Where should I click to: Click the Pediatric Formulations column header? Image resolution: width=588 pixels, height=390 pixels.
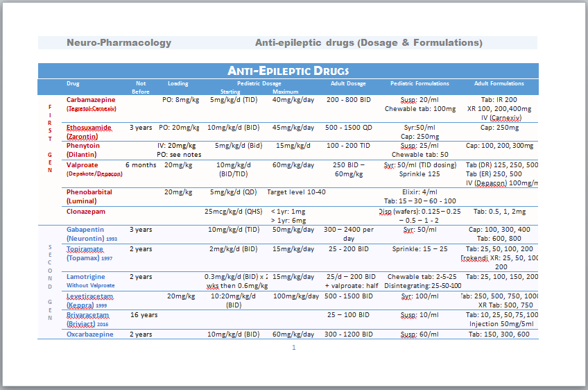click(x=420, y=84)
